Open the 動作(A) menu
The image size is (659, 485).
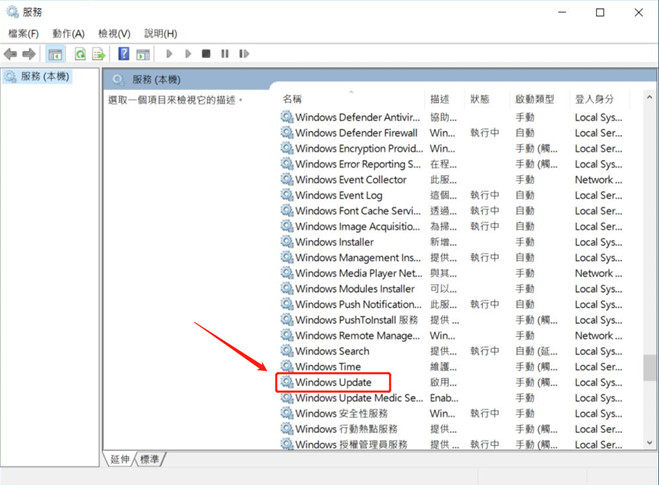click(x=68, y=33)
